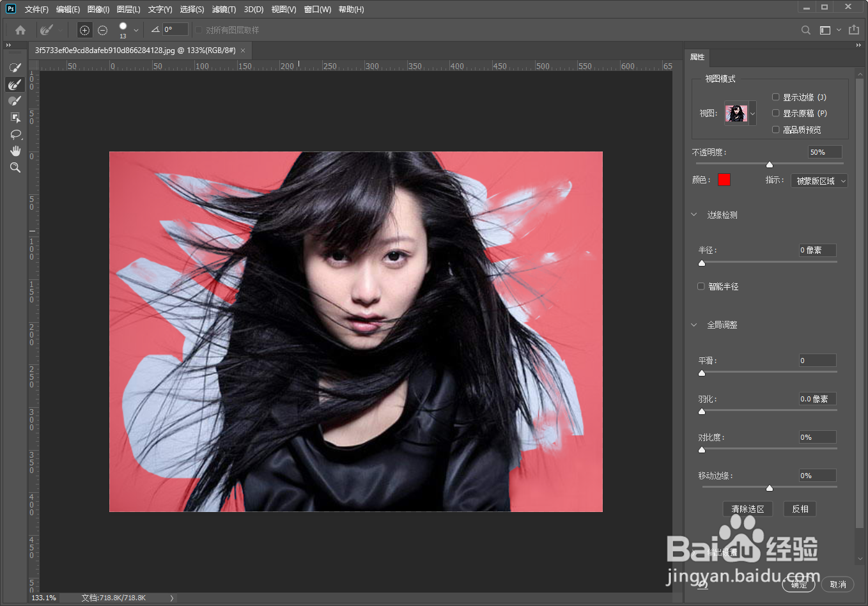Click the Search magnifier icon at top right

click(x=806, y=30)
